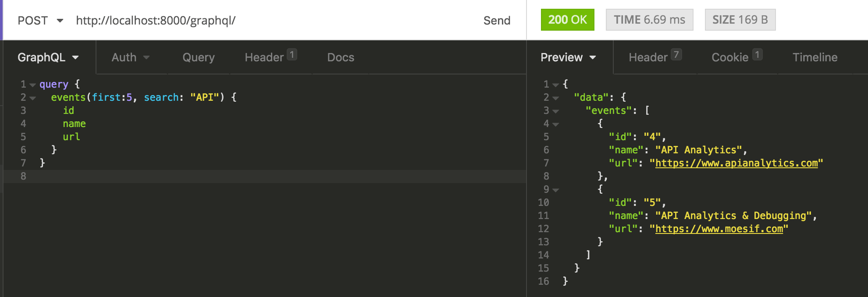This screenshot has height=297, width=868.
Task: Click the "events" field in query editor
Action: tap(68, 97)
